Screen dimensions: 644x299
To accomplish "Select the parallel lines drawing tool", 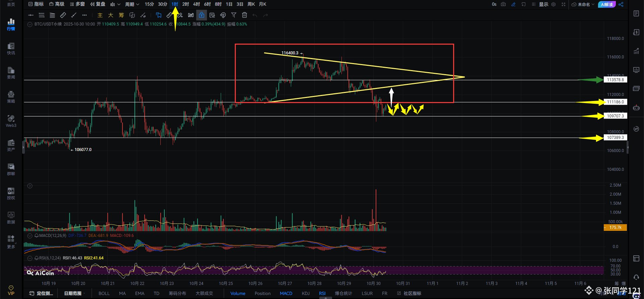I will click(42, 15).
